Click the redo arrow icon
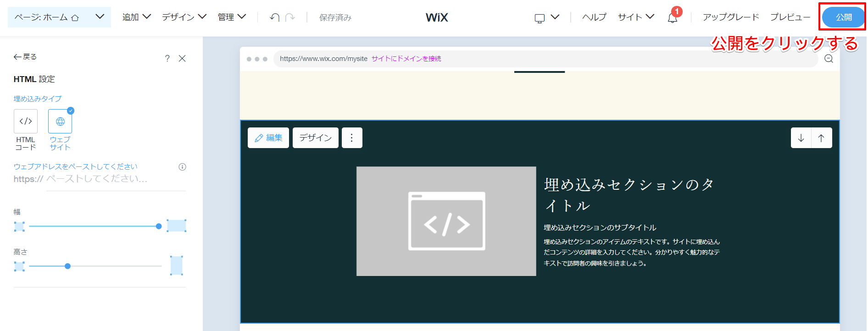 point(290,17)
